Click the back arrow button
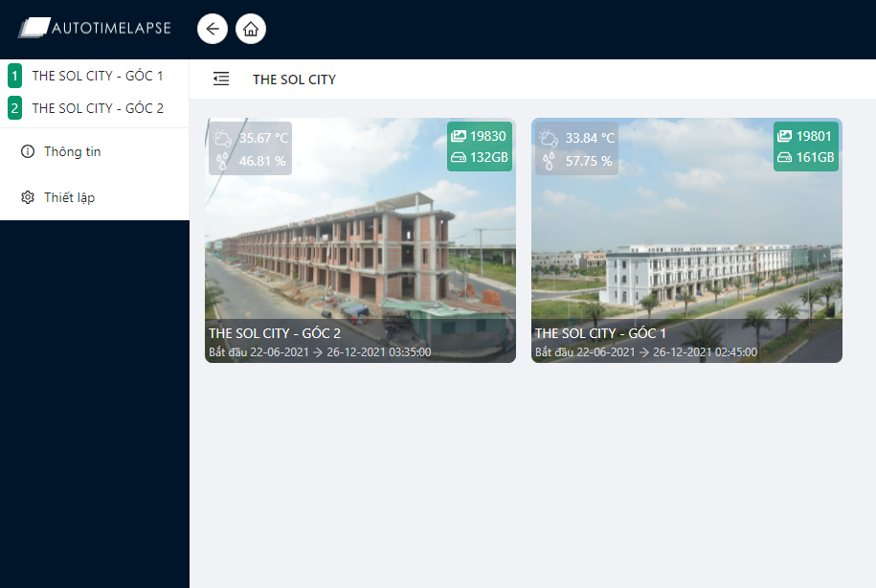Image resolution: width=876 pixels, height=588 pixels. pos(213,29)
